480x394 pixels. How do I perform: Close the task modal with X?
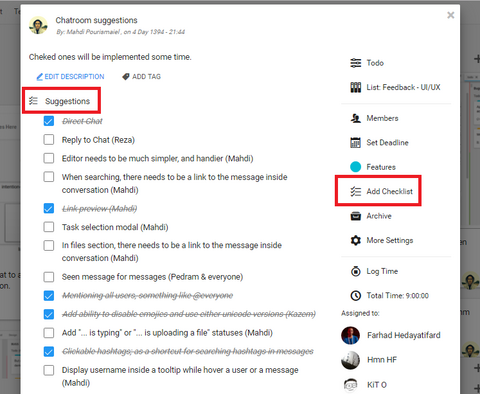(451, 15)
